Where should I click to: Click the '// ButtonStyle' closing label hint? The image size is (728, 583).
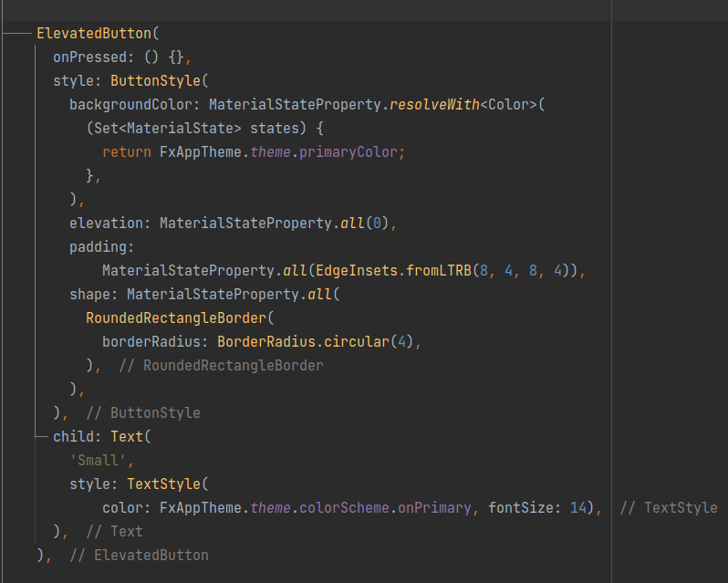tap(142, 413)
